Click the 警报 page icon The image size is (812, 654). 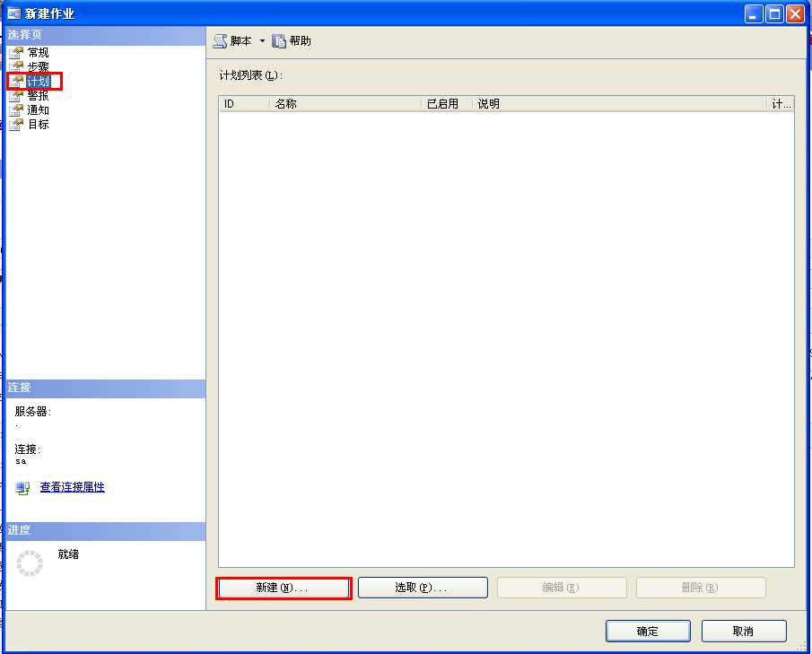pos(16,96)
